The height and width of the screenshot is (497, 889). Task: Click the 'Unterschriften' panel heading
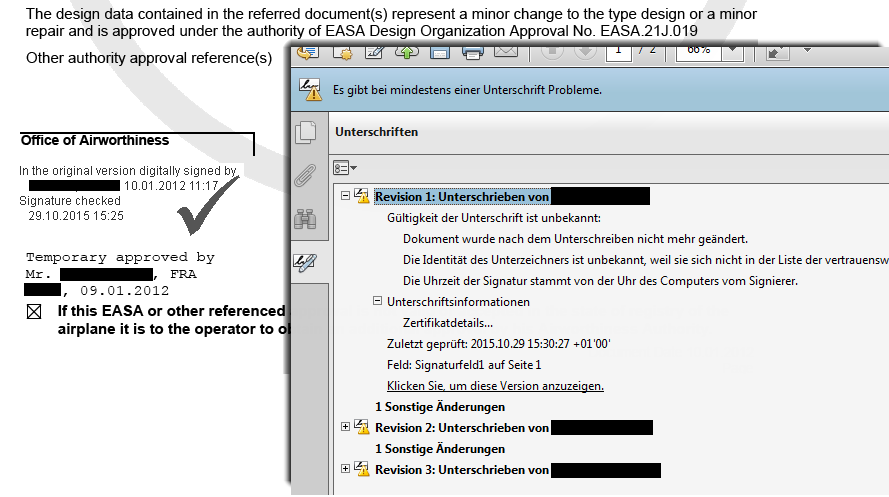tap(376, 132)
